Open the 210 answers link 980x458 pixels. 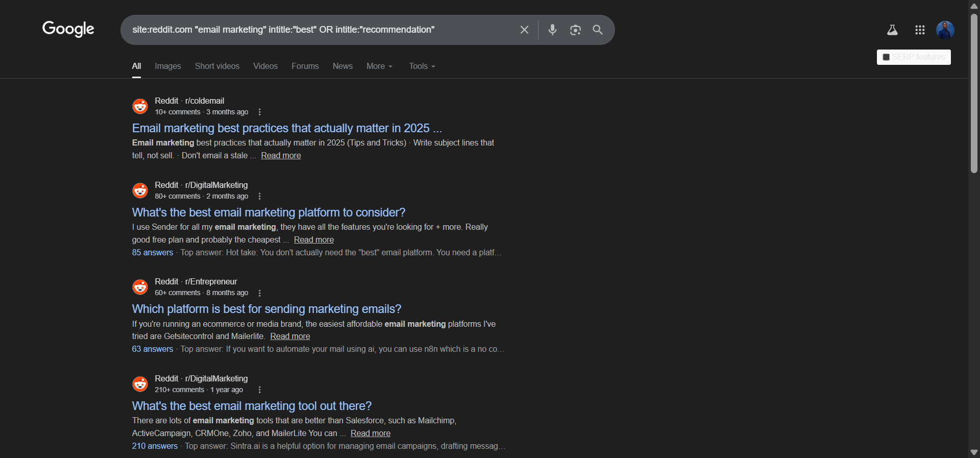[x=155, y=446]
